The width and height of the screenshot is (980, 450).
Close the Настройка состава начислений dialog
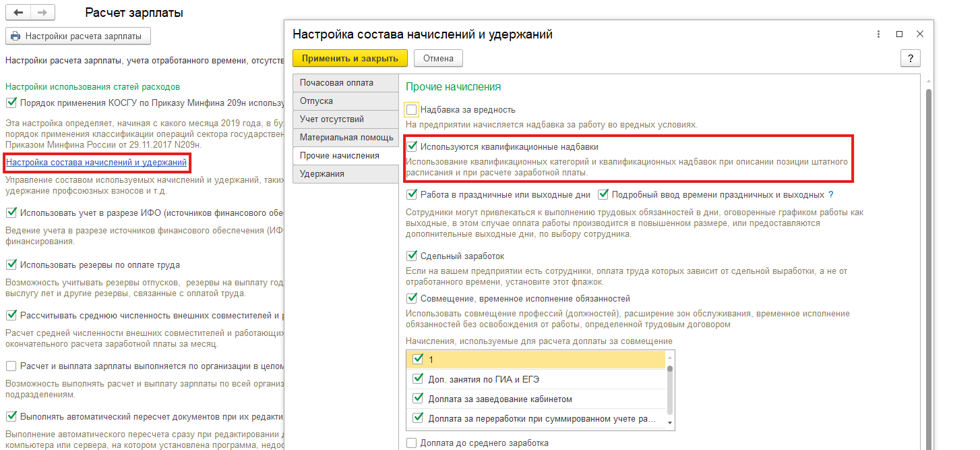pyautogui.click(x=920, y=34)
